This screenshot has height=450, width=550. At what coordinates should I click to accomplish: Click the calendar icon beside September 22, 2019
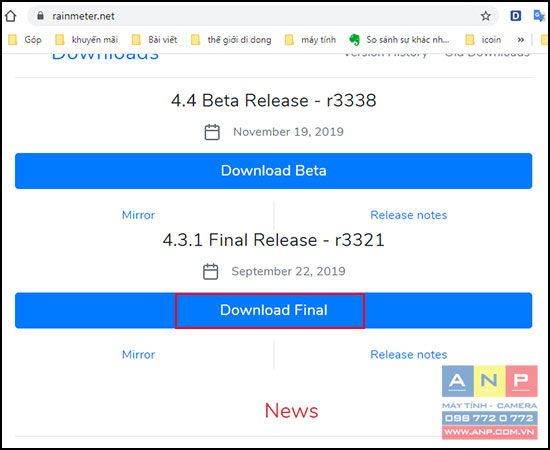tap(210, 271)
